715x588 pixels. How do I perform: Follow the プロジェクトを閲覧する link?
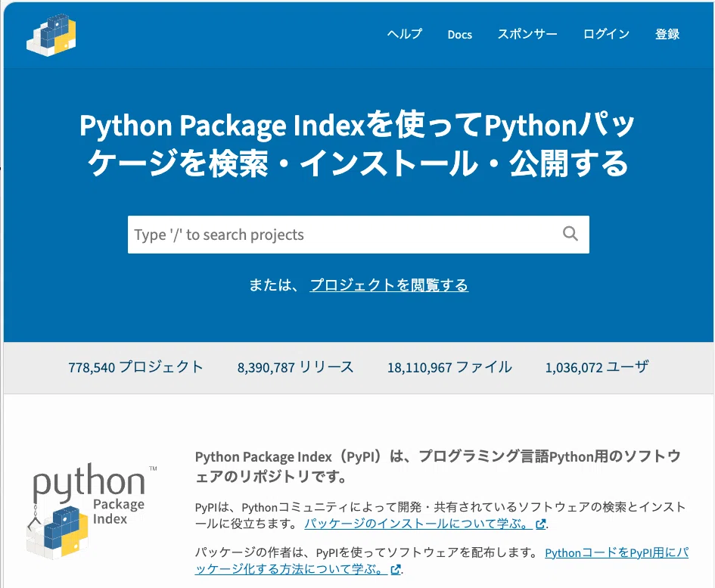[389, 285]
